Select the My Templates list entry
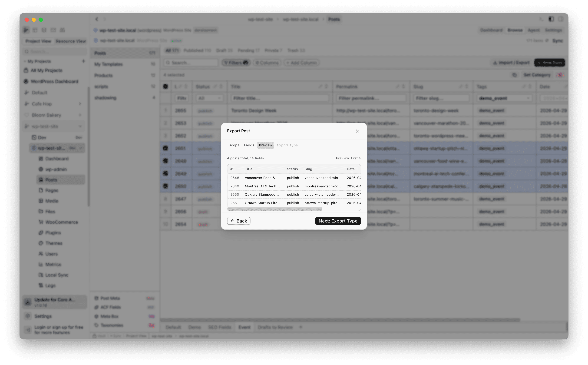The height and width of the screenshot is (365, 588). point(124,64)
